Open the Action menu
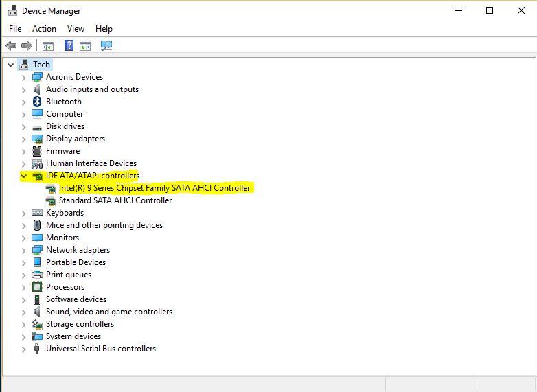 tap(44, 29)
